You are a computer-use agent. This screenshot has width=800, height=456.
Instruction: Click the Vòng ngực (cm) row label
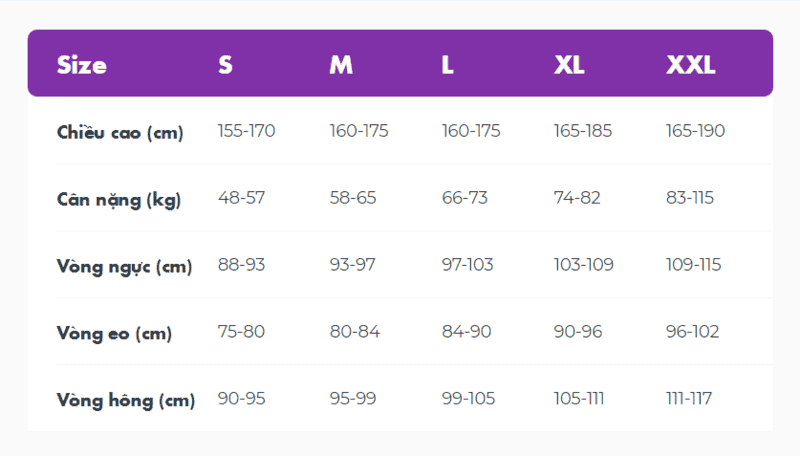[124, 266]
